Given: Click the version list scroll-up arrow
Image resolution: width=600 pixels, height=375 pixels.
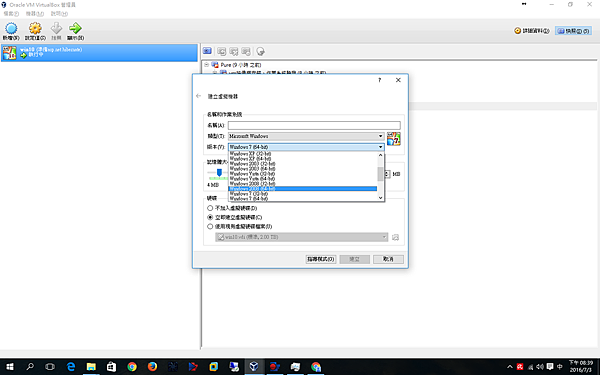Looking at the screenshot, I should click(380, 155).
